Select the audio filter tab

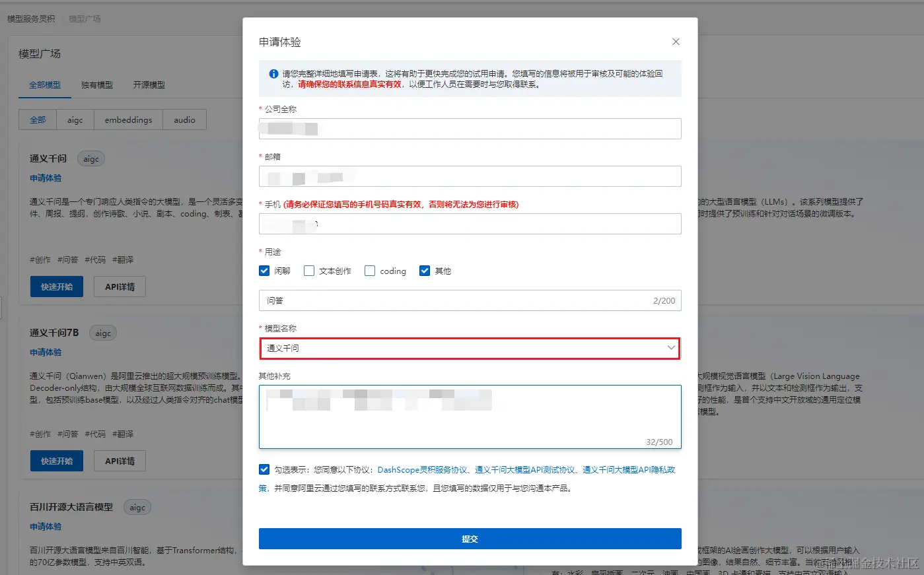[184, 119]
